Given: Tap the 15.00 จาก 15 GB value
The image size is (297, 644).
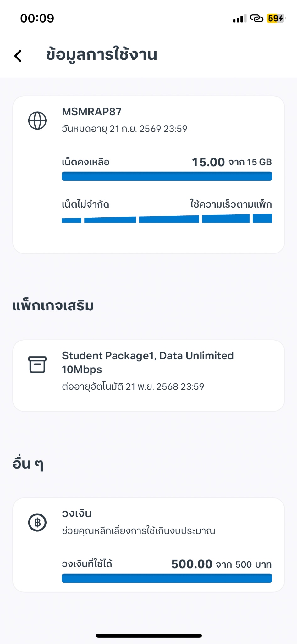Looking at the screenshot, I should tap(232, 162).
